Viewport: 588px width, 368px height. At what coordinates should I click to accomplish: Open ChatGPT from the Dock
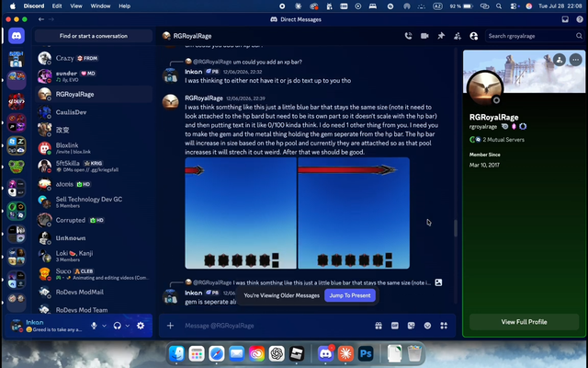pyautogui.click(x=277, y=353)
